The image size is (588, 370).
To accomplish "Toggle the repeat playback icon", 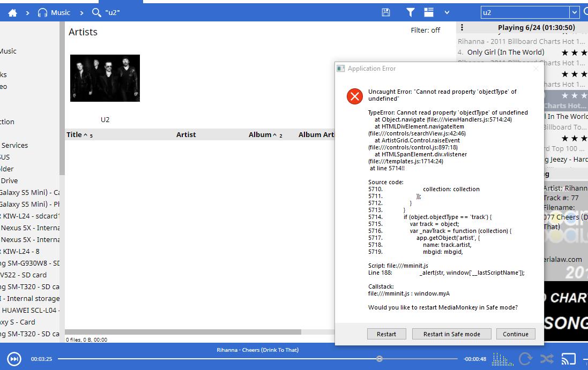I will pyautogui.click(x=525, y=359).
